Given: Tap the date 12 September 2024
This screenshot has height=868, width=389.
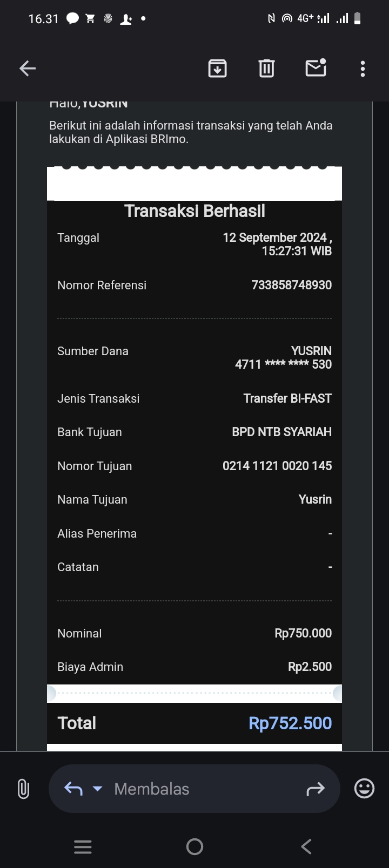Looking at the screenshot, I should coord(276,238).
